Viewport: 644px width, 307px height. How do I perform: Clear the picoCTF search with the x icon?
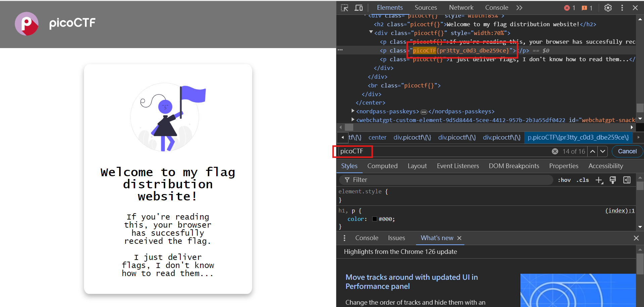pos(555,151)
